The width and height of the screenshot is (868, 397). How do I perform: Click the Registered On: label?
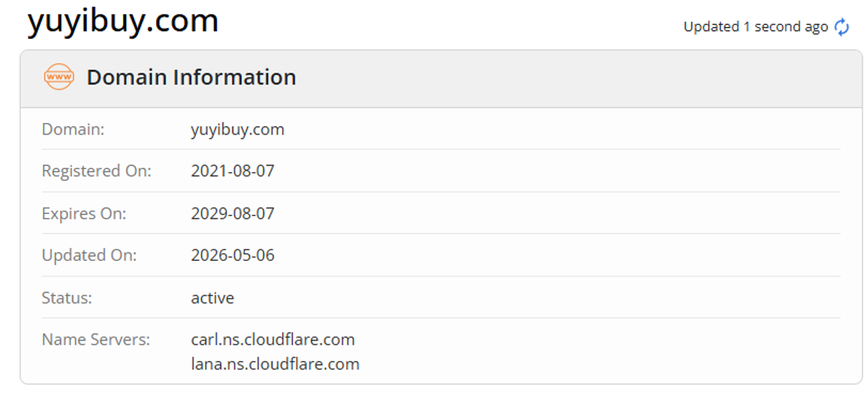[x=97, y=171]
